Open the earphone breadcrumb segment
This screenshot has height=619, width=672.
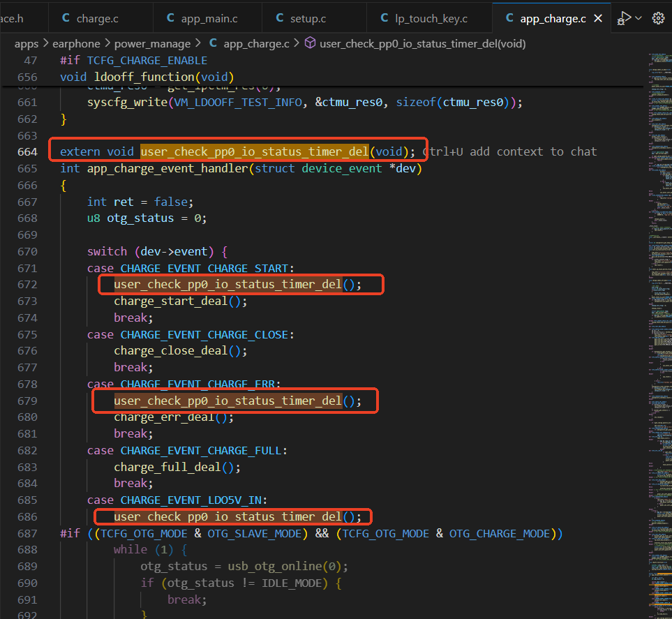coord(76,44)
